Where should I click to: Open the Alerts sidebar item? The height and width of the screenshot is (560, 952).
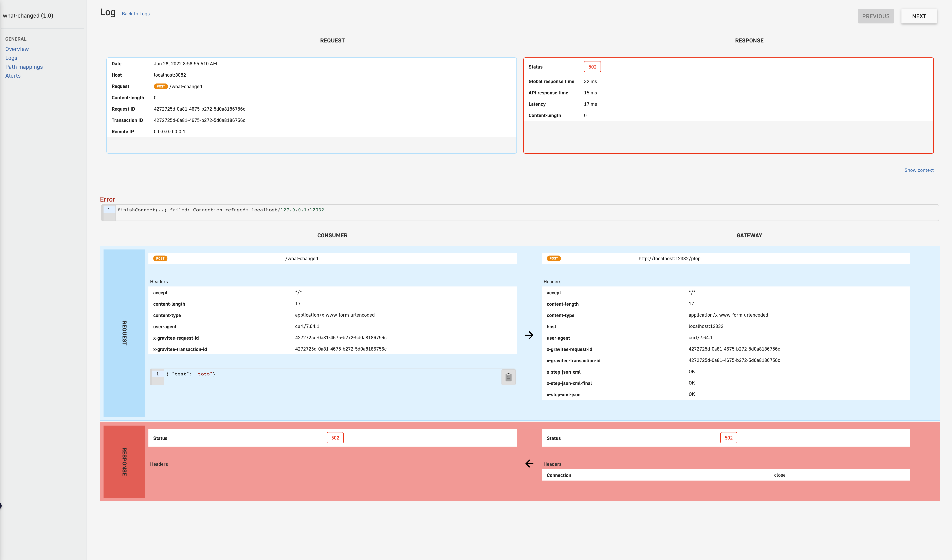[13, 76]
